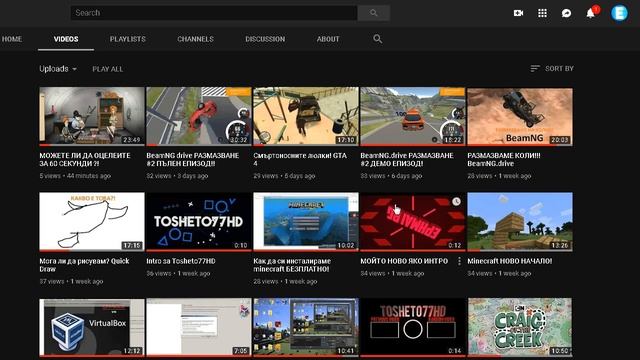Image resolution: width=640 pixels, height=360 pixels.
Task: Click the red car 30:32 thumbnail
Action: tap(199, 116)
